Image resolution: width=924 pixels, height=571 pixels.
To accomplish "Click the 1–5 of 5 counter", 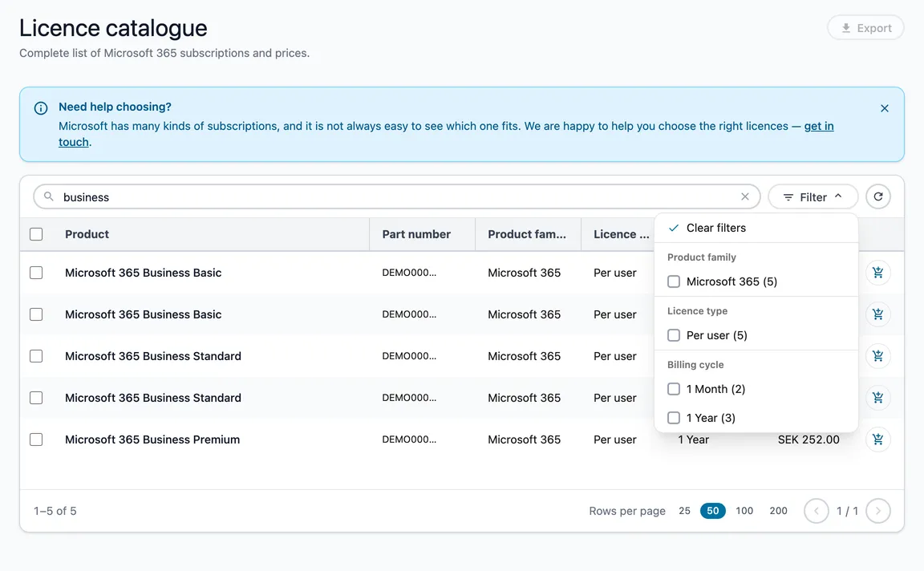I will [x=55, y=511].
